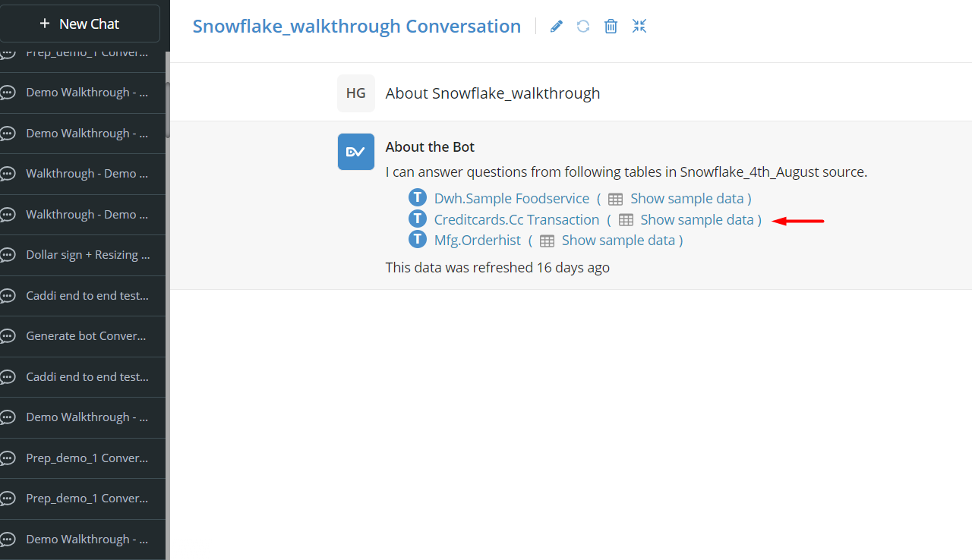Click the refresh conversation icon

[x=583, y=27]
